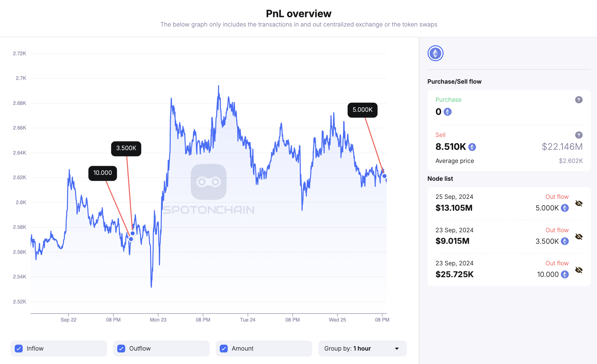Viewport: 597px width, 364px height.
Task: Click the Ethereum token icon at panel top
Action: pos(435,53)
